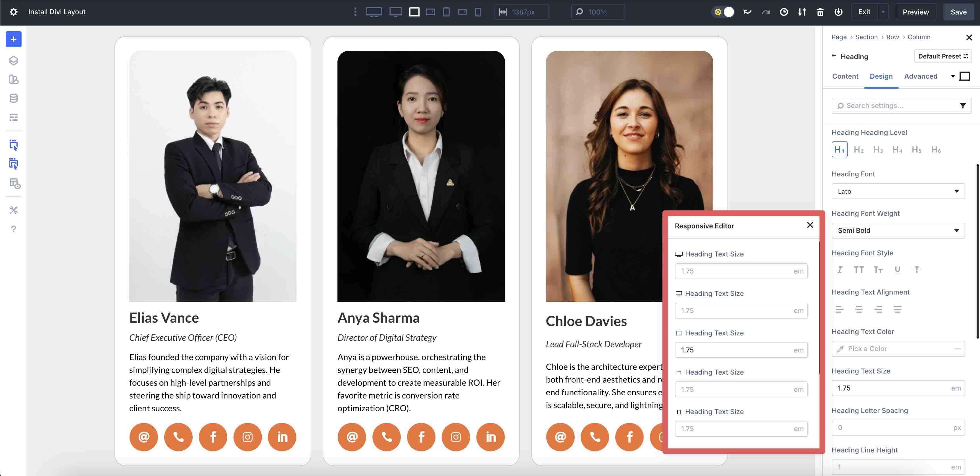Expand the arrow next to Exit
The width and height of the screenshot is (980, 476).
(x=883, y=12)
